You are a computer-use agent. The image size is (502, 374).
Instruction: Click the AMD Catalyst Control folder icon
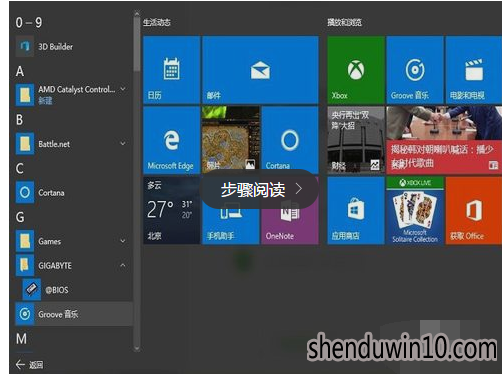[x=25, y=95]
